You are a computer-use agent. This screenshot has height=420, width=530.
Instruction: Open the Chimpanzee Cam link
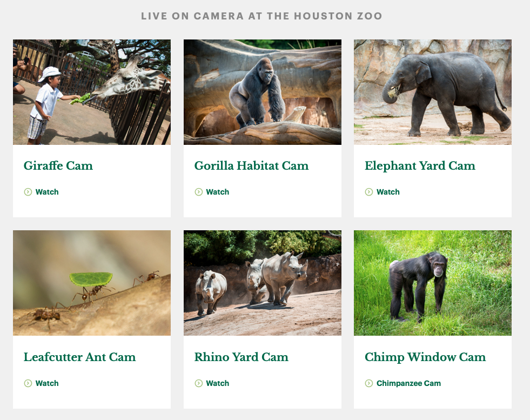coord(408,383)
